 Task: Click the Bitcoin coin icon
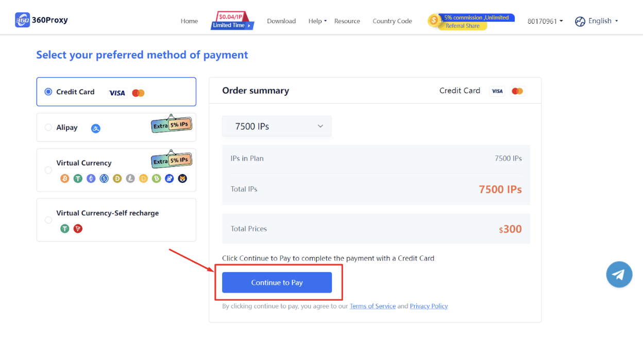(x=65, y=179)
